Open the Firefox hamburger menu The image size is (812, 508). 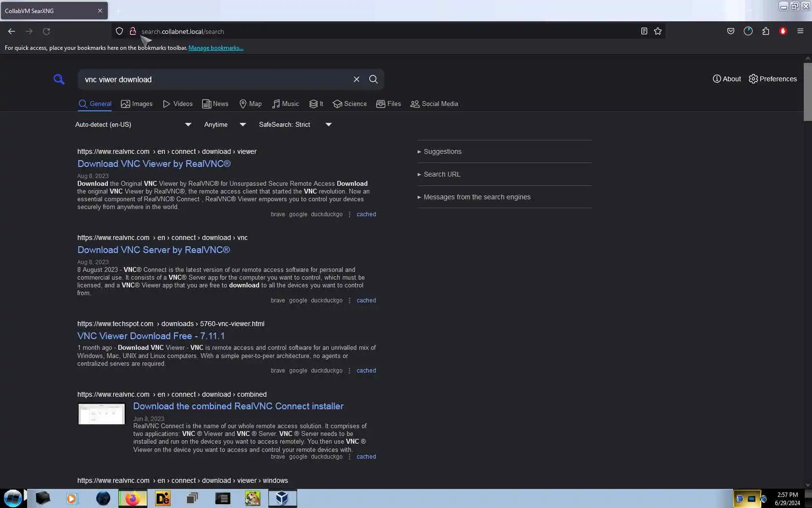[800, 31]
